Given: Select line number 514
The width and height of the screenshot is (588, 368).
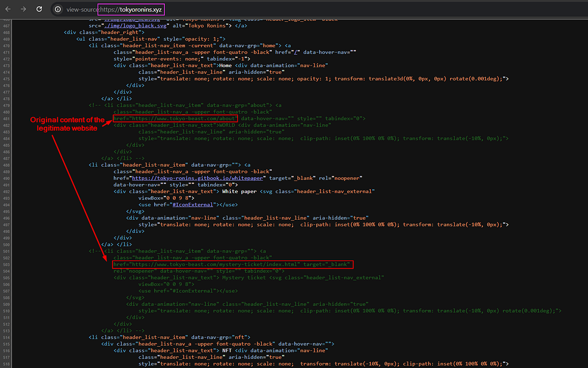Looking at the screenshot, I should pyautogui.click(x=6, y=337).
